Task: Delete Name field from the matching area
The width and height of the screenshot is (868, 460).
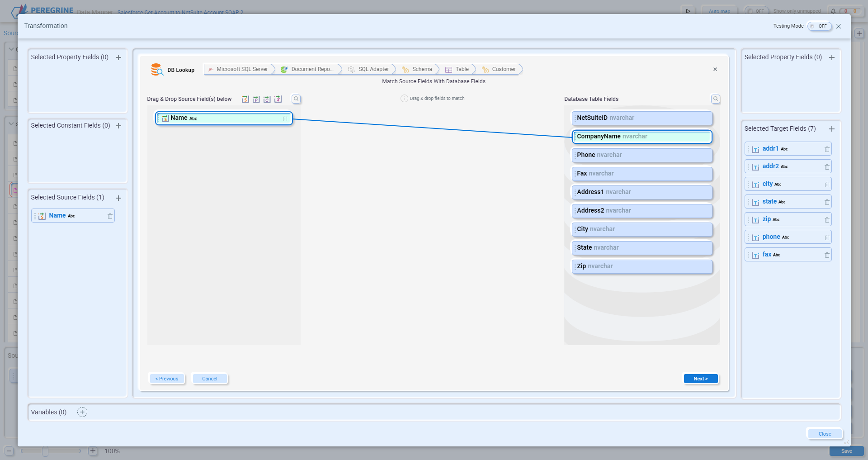Action: tap(285, 119)
